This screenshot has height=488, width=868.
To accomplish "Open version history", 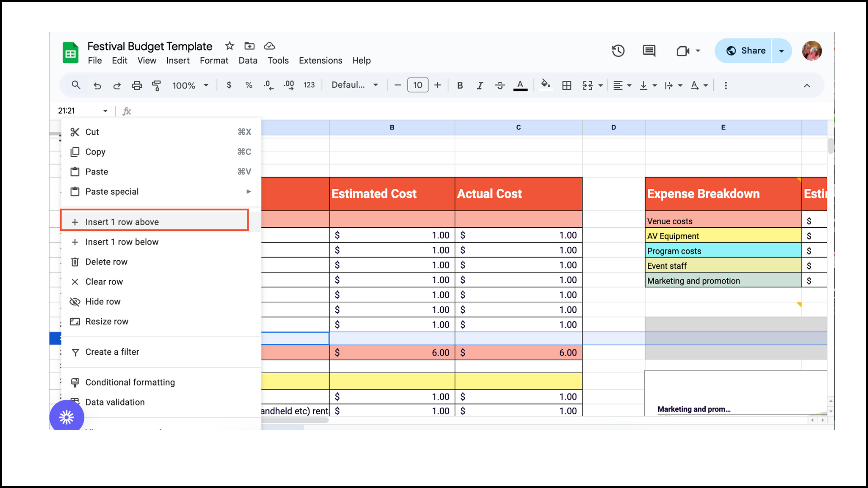I will pos(618,51).
